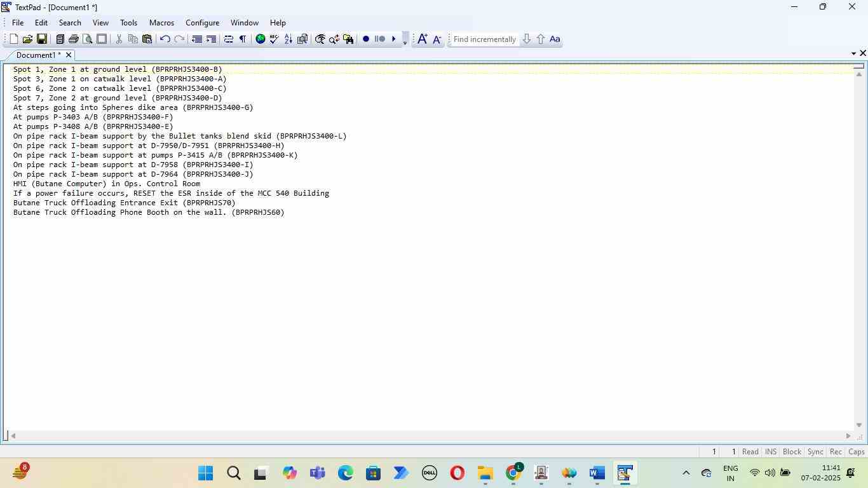Open the Windows Start menu
868x488 pixels.
click(205, 473)
